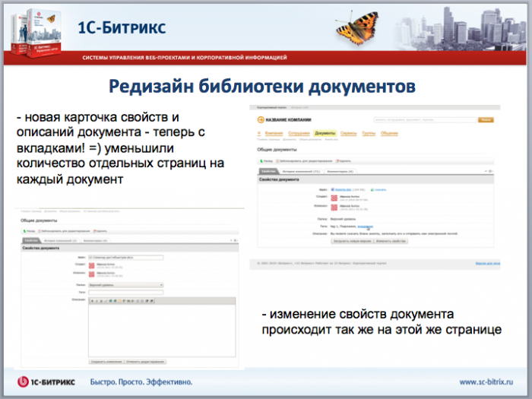Click the avatar beside Создан in company portal screenshot
The image size is (532, 399).
click(x=334, y=198)
